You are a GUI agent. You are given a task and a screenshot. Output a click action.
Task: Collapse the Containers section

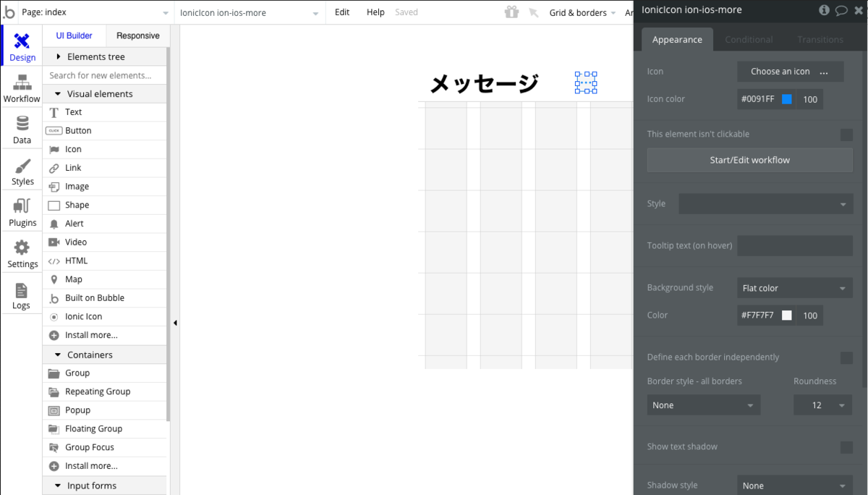(x=105, y=355)
